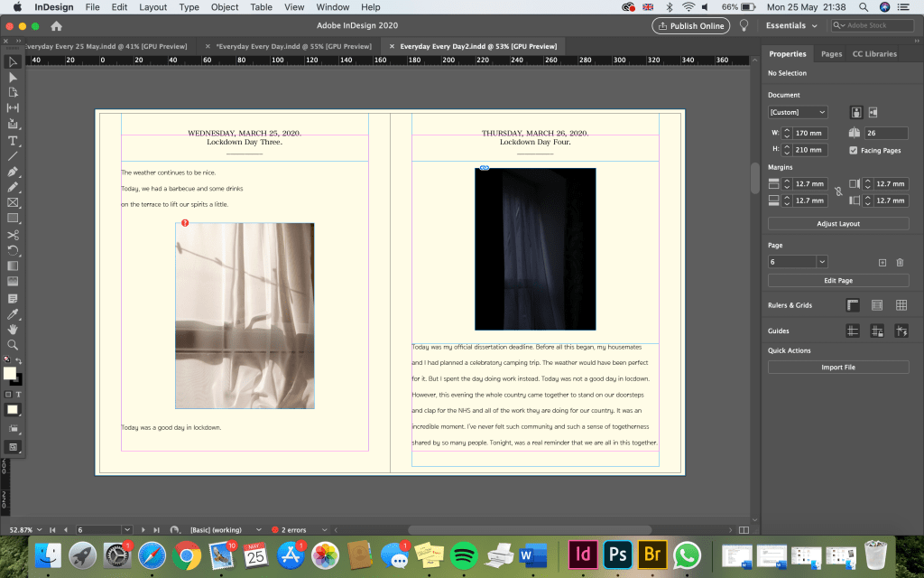Toggle the show rulers icon
The image size is (924, 578).
tap(853, 305)
